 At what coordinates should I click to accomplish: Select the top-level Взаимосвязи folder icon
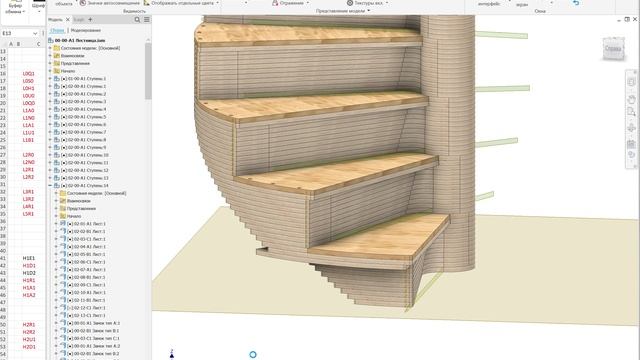(57, 56)
